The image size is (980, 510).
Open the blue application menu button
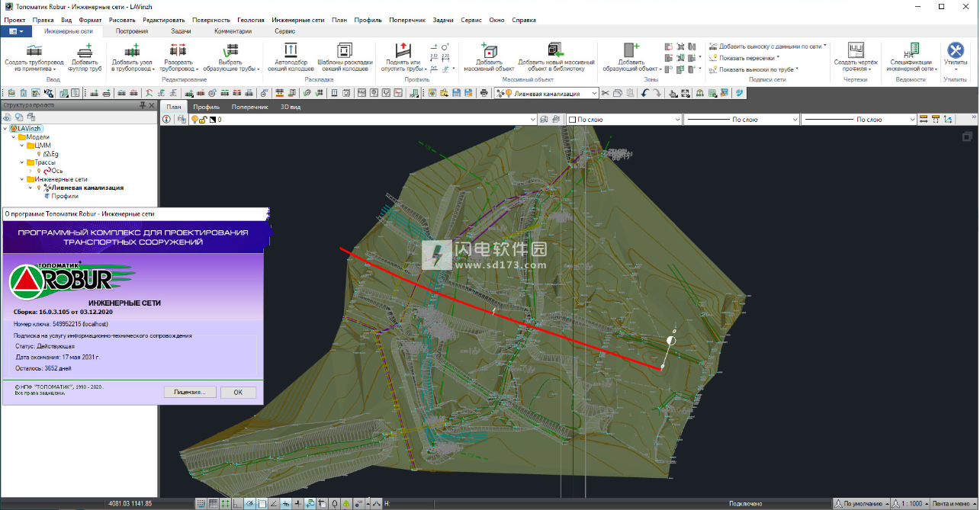pyautogui.click(x=14, y=32)
